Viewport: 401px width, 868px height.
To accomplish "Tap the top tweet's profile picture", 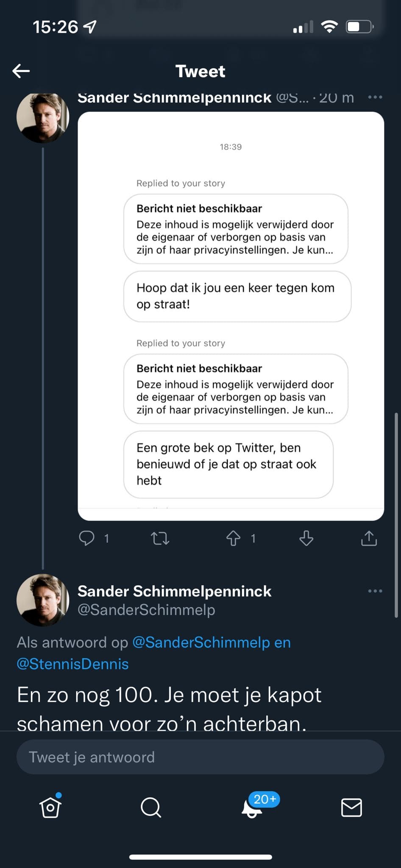I will (43, 117).
